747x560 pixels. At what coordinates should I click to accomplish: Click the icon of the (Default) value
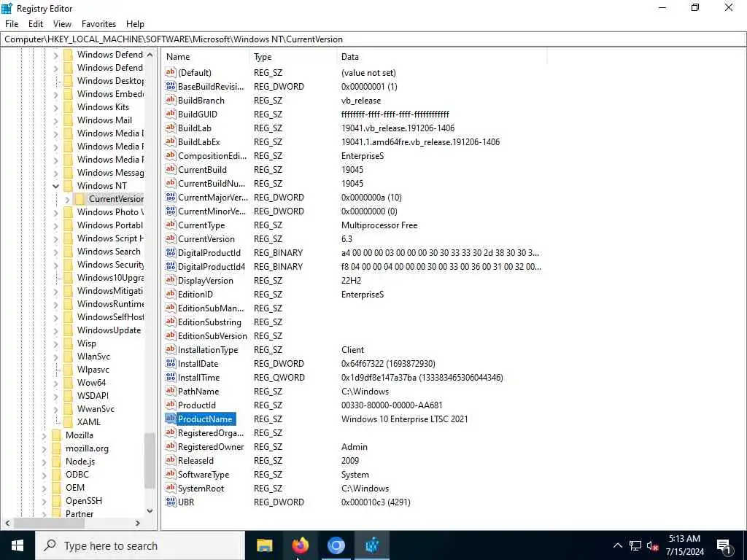(171, 72)
